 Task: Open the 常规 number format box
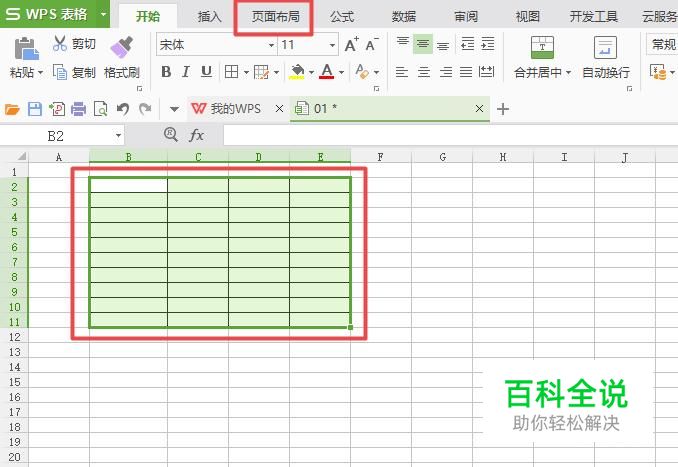tap(662, 44)
